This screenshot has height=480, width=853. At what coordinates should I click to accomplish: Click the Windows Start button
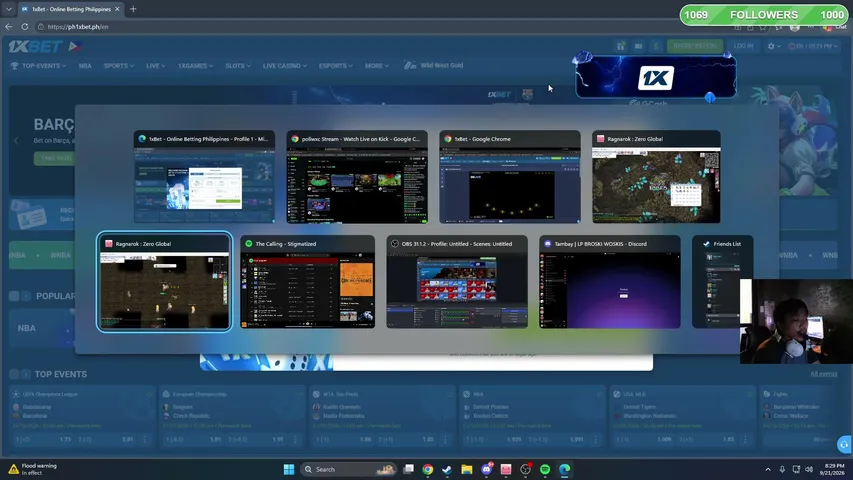(x=289, y=469)
